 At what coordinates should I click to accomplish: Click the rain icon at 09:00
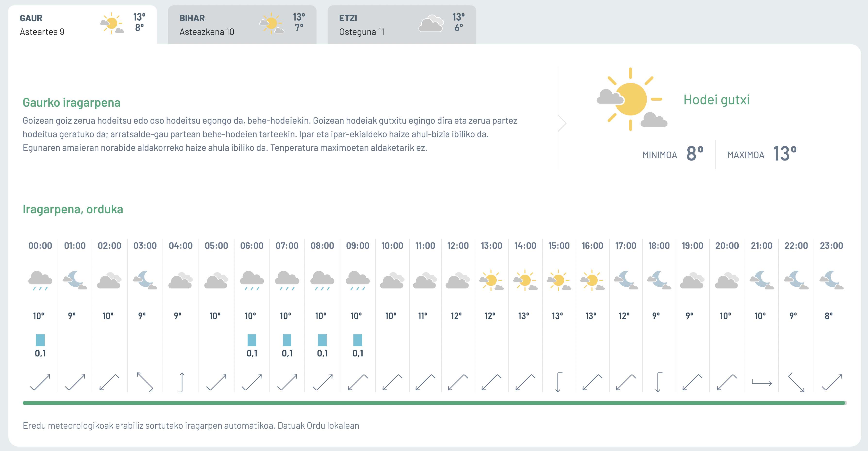(x=358, y=280)
